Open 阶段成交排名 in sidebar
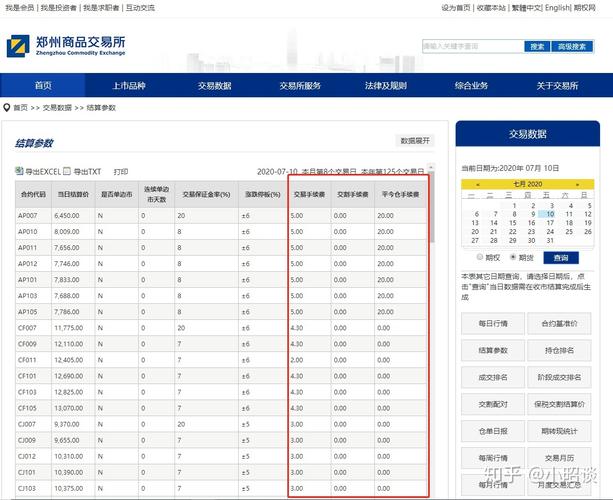The width and height of the screenshot is (613, 500). (559, 377)
